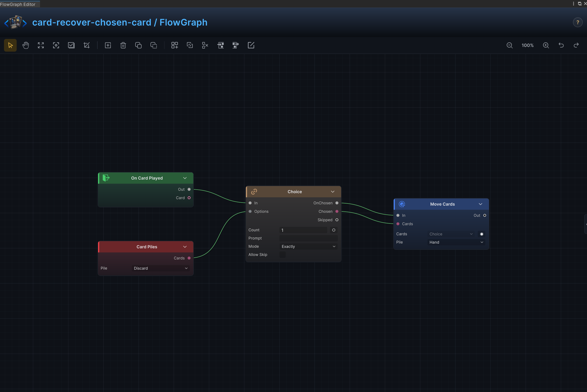Viewport: 587px width, 392px height.
Task: Click the OnChosen output port
Action: [337, 203]
